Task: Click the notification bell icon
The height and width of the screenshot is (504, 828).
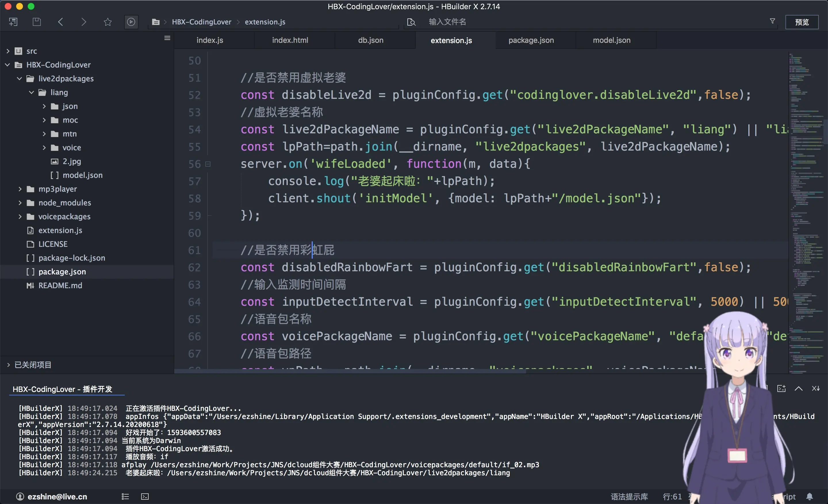Action: coord(810,496)
